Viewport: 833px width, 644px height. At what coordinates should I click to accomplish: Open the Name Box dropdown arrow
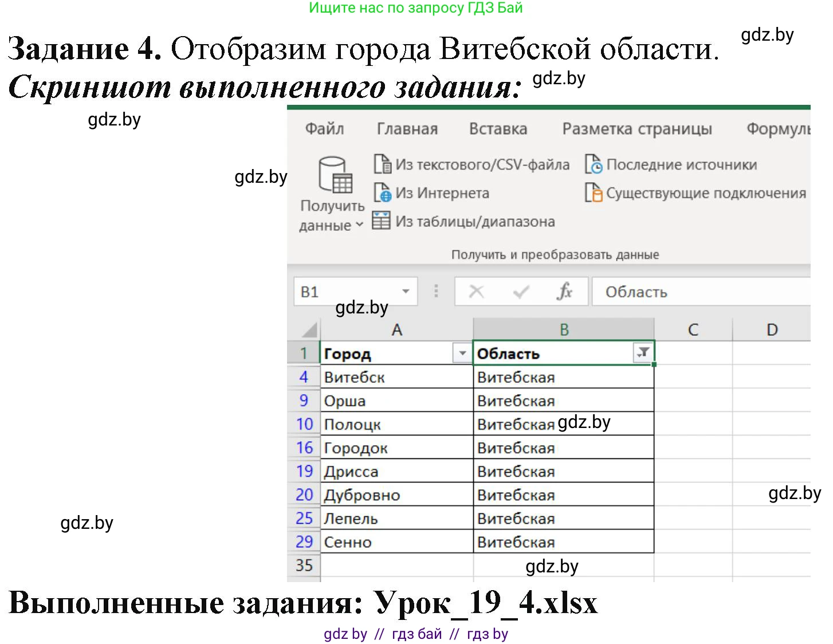point(407,291)
